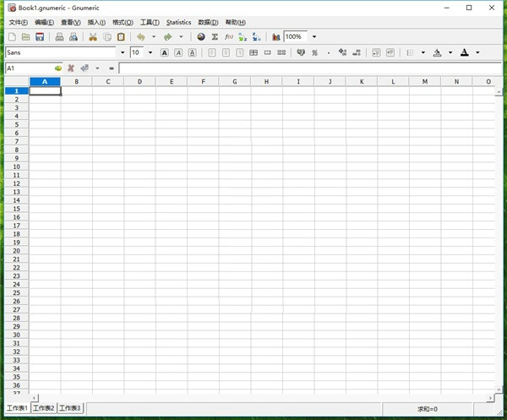Screen dimensions: 507x420
Task: Switch to the 工作表2 sheet tab
Action: 44,408
